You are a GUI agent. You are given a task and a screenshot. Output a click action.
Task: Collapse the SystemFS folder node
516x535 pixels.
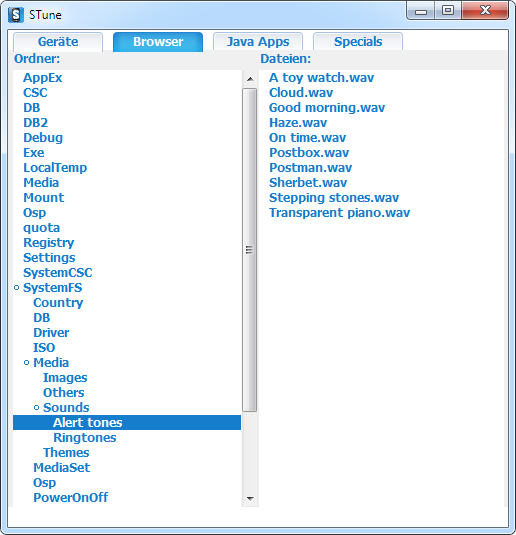tap(16, 288)
